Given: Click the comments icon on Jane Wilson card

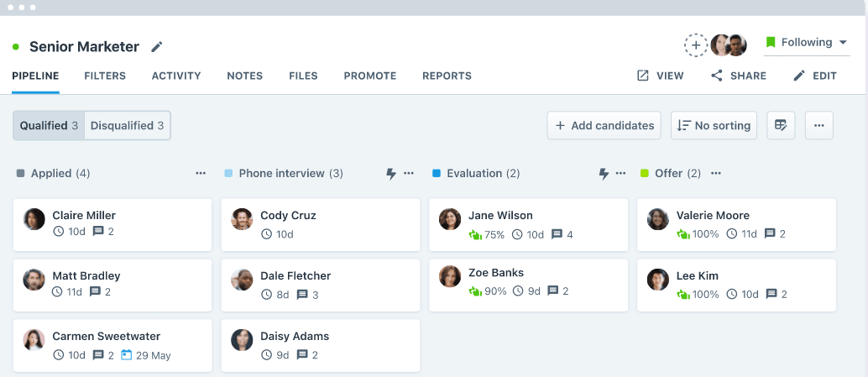Looking at the screenshot, I should (557, 235).
